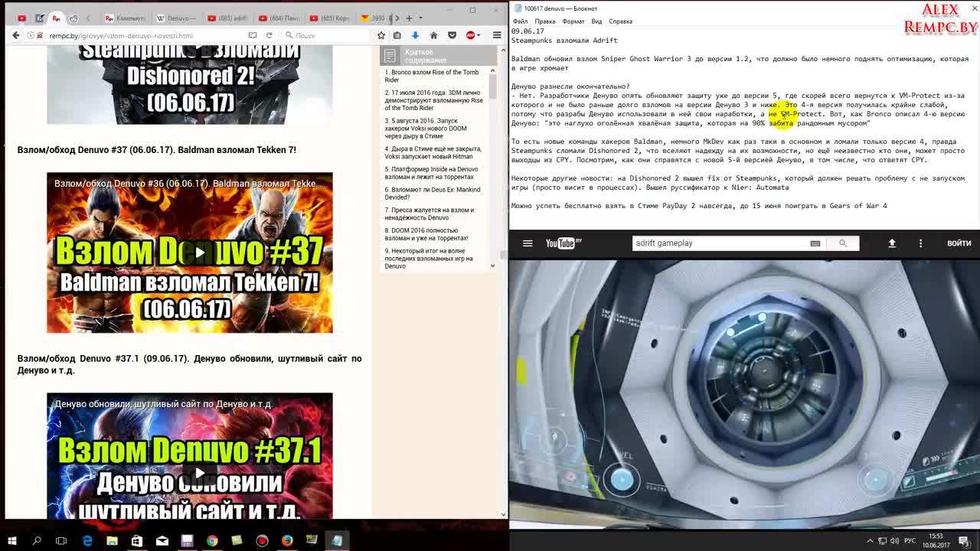Open Notepad Правка menu

[x=545, y=21]
